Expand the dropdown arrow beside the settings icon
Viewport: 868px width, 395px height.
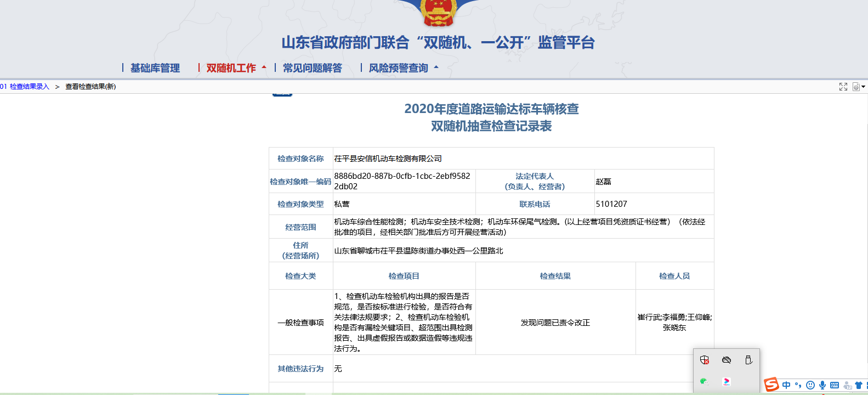pos(864,87)
